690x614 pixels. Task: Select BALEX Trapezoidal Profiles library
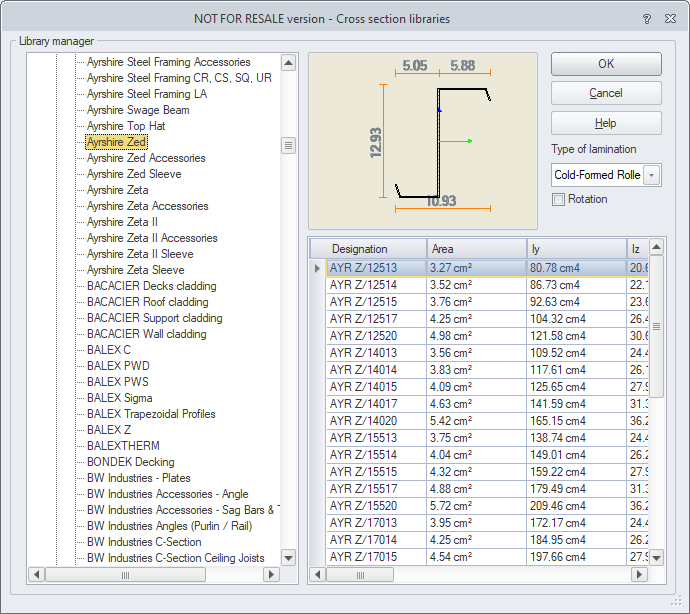151,414
